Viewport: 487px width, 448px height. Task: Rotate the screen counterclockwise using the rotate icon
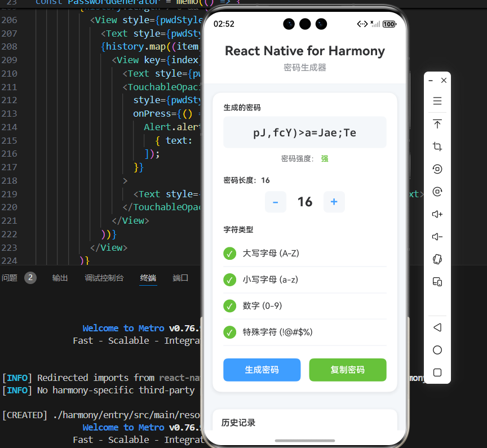[x=437, y=169]
